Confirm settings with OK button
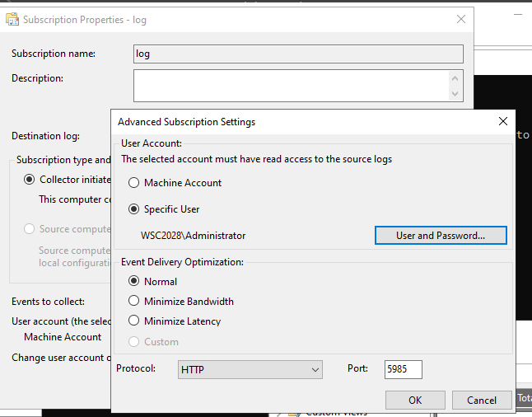The height and width of the screenshot is (417, 532). [415, 400]
